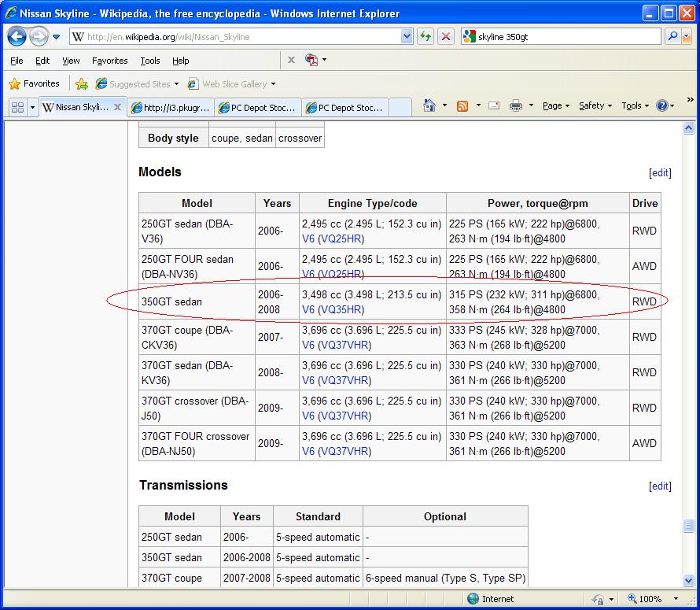Open the View menu
Viewport: 700px width, 610px height.
(71, 61)
